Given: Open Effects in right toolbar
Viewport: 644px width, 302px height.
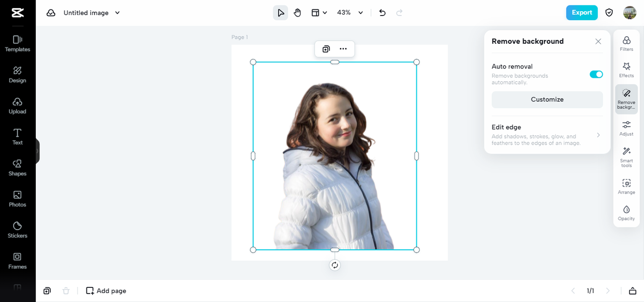Looking at the screenshot, I should click(626, 70).
